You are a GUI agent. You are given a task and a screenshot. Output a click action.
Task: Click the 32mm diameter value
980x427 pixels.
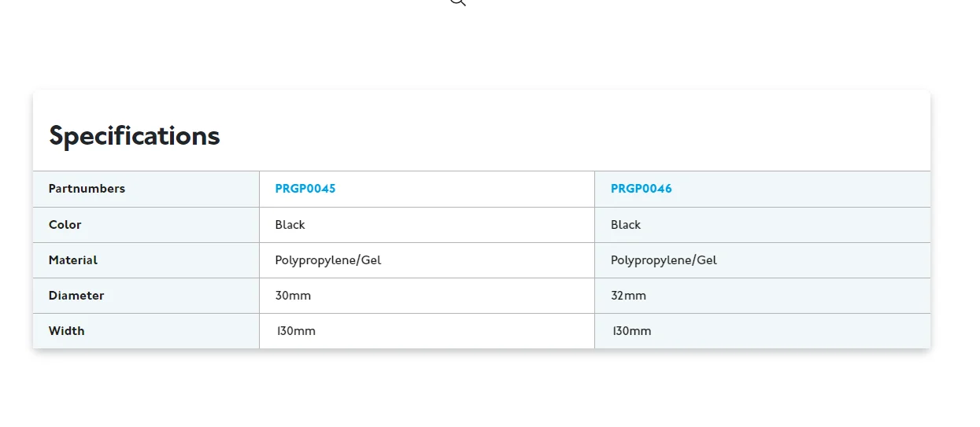pyautogui.click(x=629, y=296)
